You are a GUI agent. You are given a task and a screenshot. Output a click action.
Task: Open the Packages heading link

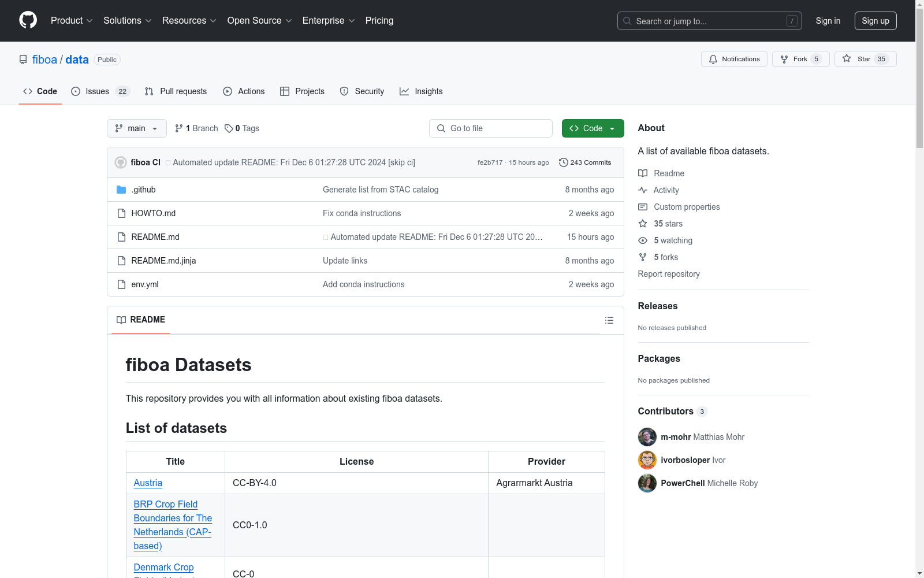[659, 359]
